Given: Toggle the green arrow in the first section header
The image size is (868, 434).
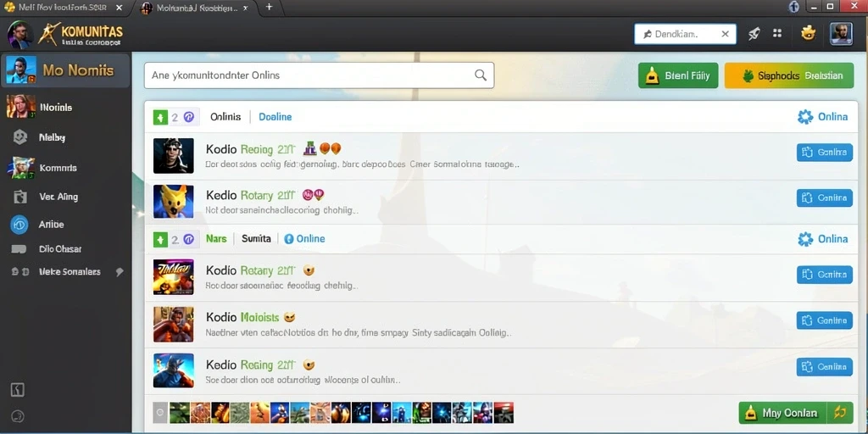Looking at the screenshot, I should (x=160, y=117).
